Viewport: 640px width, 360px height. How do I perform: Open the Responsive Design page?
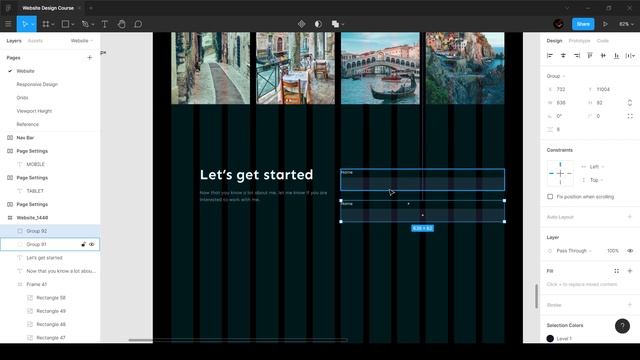tap(37, 84)
